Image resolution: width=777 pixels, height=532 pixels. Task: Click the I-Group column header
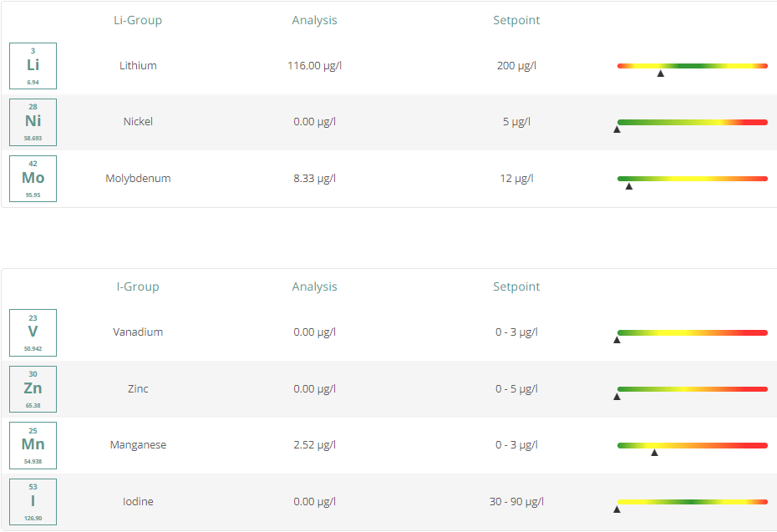[x=138, y=286]
